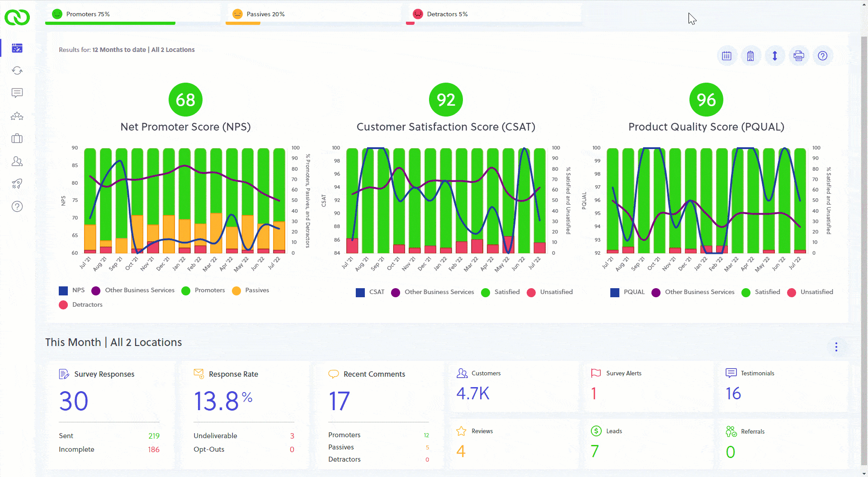Select the sync/refresh icon in the sidebar

(17, 70)
